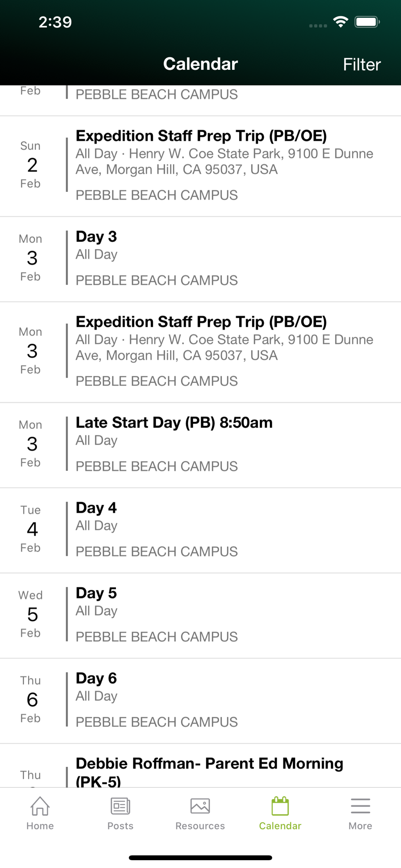Tap the green Calendar icon

point(280,806)
